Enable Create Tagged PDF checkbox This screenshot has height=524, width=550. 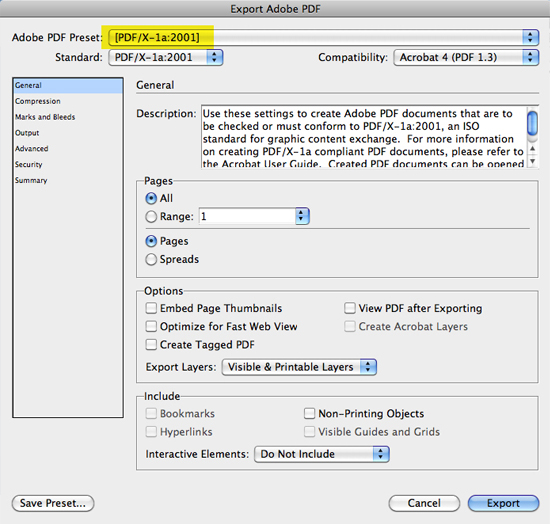151,345
